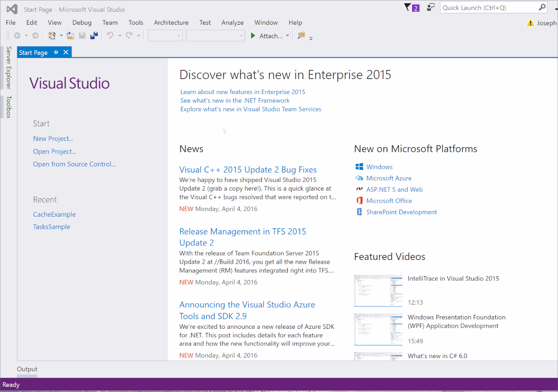Click the SharePoint Development icon

coord(359,212)
